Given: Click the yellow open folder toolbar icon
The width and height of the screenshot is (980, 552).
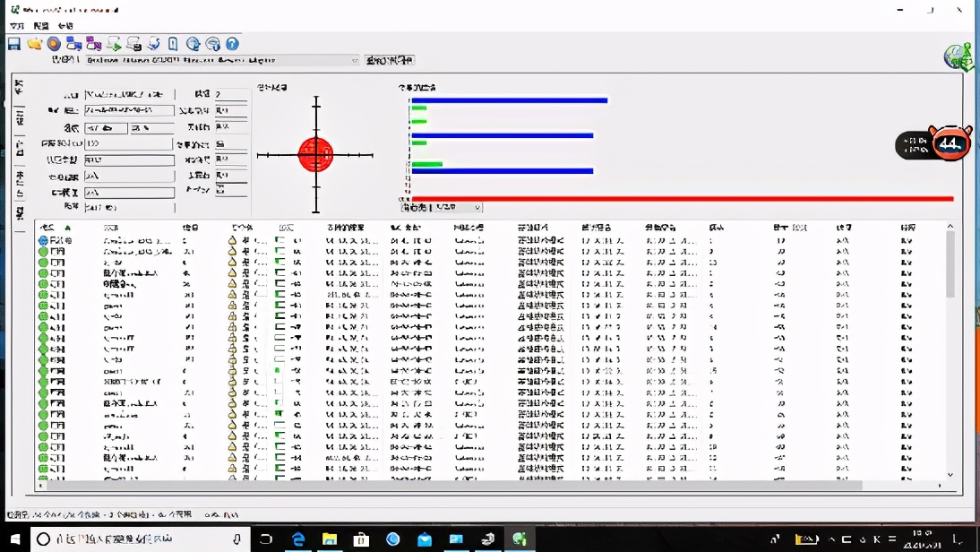Looking at the screenshot, I should [x=34, y=44].
